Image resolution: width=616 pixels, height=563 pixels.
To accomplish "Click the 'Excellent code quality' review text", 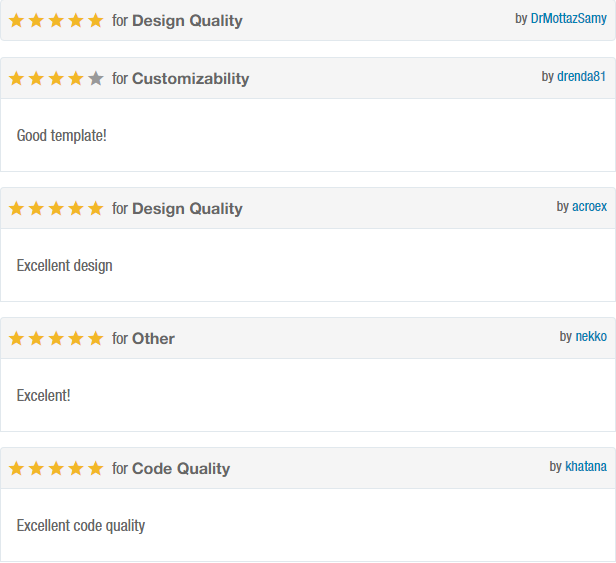I will tap(81, 525).
